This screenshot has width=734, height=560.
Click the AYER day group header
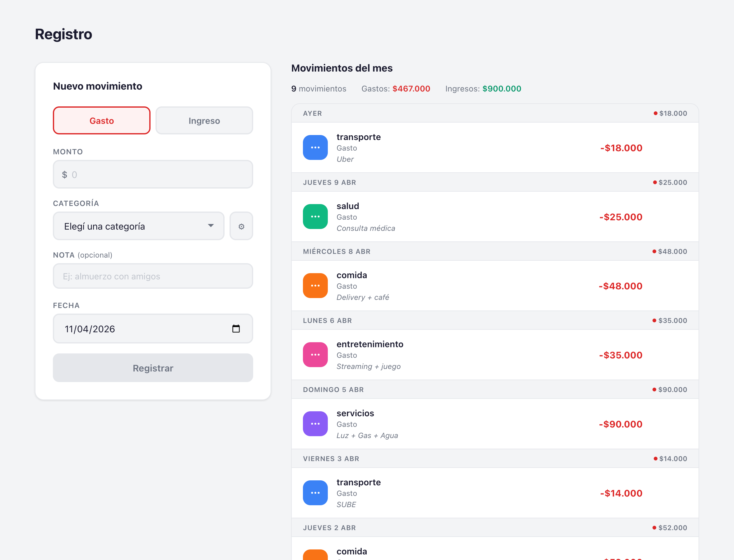(x=312, y=113)
